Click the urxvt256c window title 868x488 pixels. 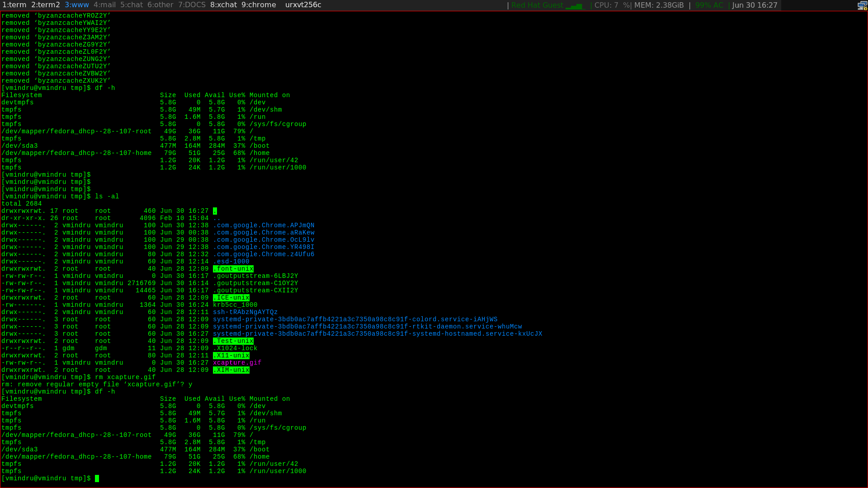(303, 5)
